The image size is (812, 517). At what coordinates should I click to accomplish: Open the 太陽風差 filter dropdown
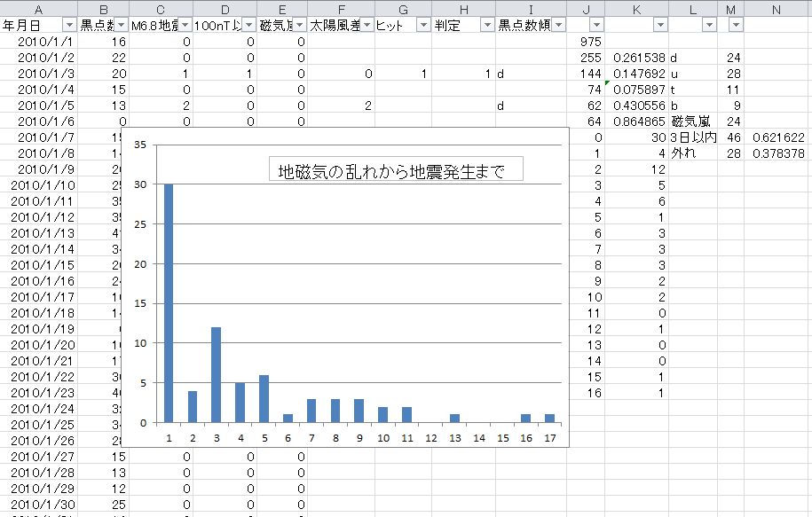pyautogui.click(x=367, y=25)
